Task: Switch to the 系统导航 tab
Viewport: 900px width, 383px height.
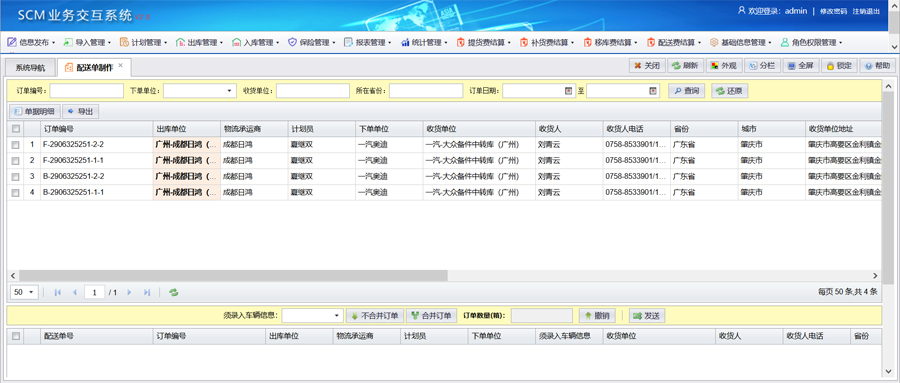Action: coord(30,67)
